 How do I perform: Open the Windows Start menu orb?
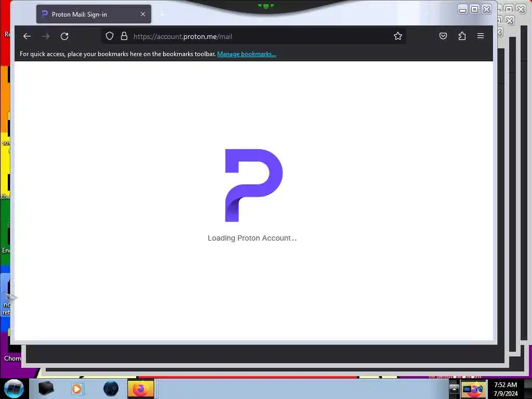tap(14, 389)
